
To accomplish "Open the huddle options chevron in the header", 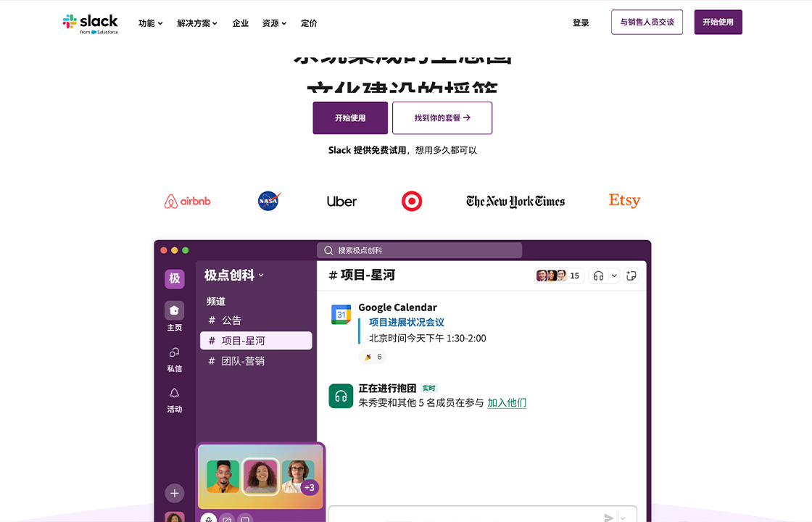I will pyautogui.click(x=614, y=276).
